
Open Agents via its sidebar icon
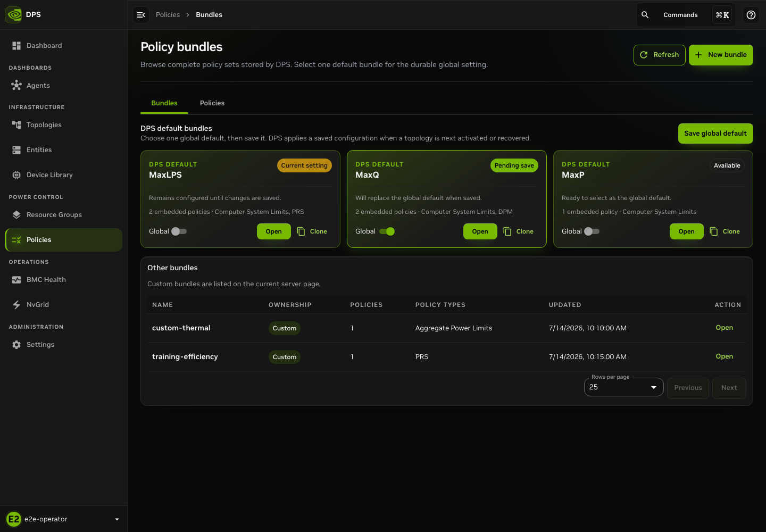click(x=16, y=85)
